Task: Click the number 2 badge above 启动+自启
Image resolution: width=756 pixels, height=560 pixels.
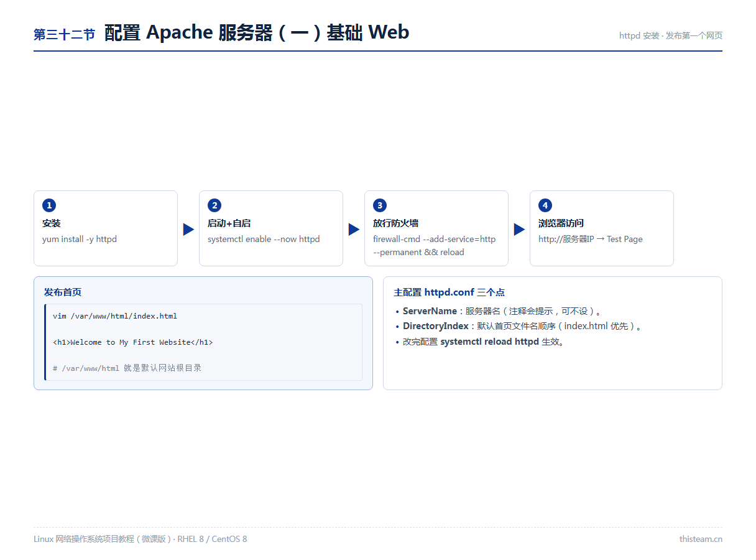Action: click(214, 205)
